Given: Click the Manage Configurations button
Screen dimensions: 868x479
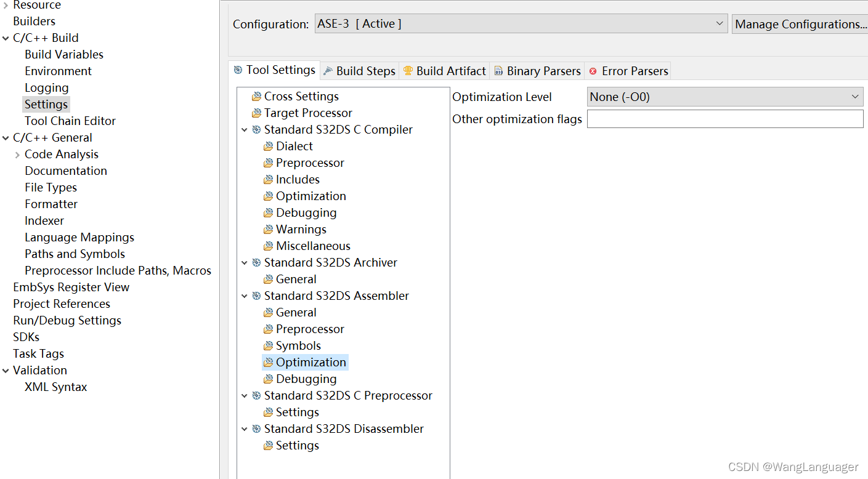Looking at the screenshot, I should [x=800, y=24].
